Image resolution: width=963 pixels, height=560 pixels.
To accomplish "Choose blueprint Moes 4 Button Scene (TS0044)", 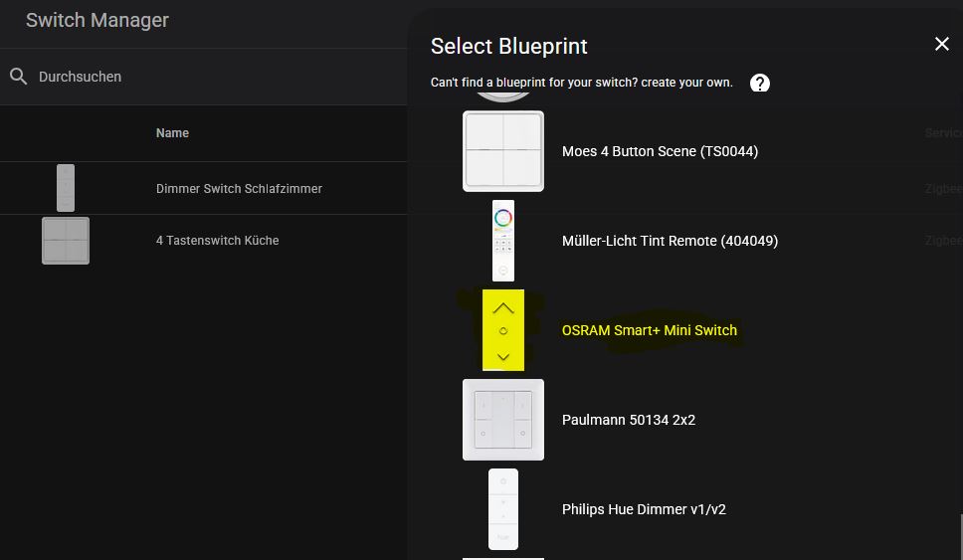I will point(660,151).
